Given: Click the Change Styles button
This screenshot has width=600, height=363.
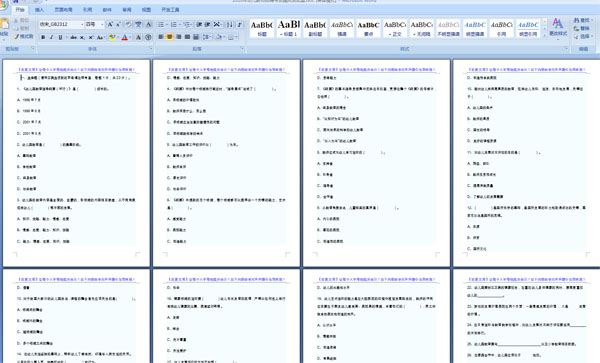Looking at the screenshot, I should click(558, 28).
